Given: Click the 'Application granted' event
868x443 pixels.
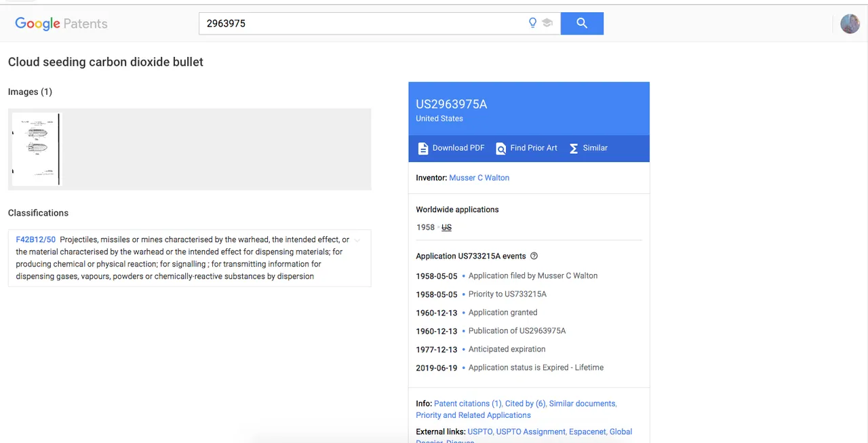Looking at the screenshot, I should click(502, 312).
